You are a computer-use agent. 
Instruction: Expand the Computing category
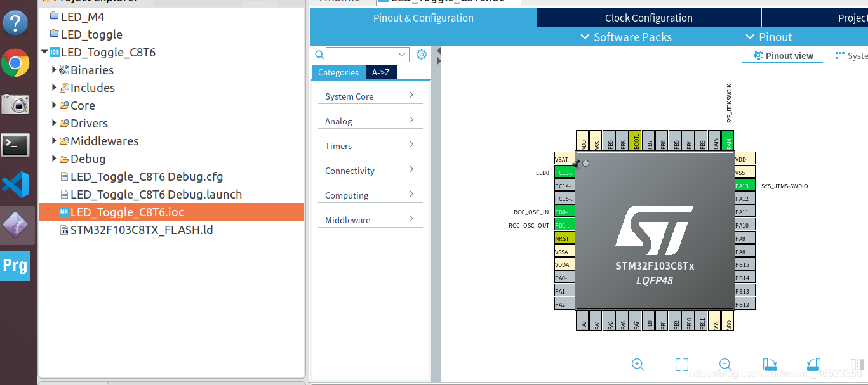click(x=370, y=195)
